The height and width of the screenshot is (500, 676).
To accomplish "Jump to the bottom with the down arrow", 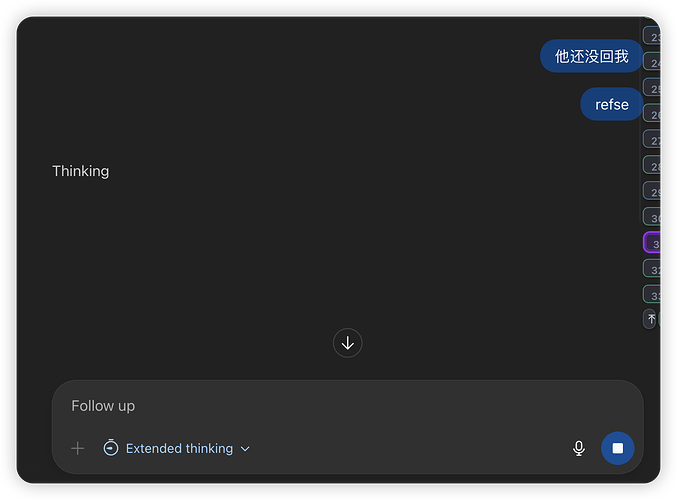I will (x=347, y=343).
